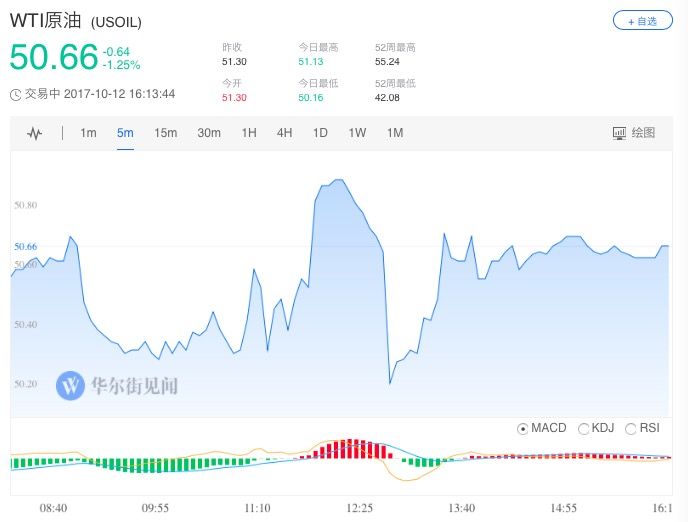Choose the 1H timeframe tab
The height and width of the screenshot is (522, 688).
(x=249, y=133)
